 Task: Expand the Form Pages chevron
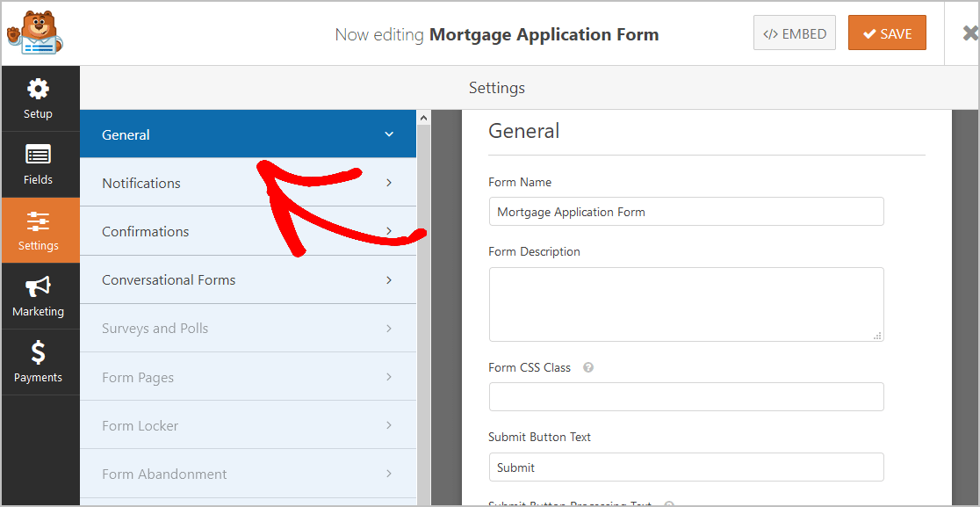click(389, 377)
